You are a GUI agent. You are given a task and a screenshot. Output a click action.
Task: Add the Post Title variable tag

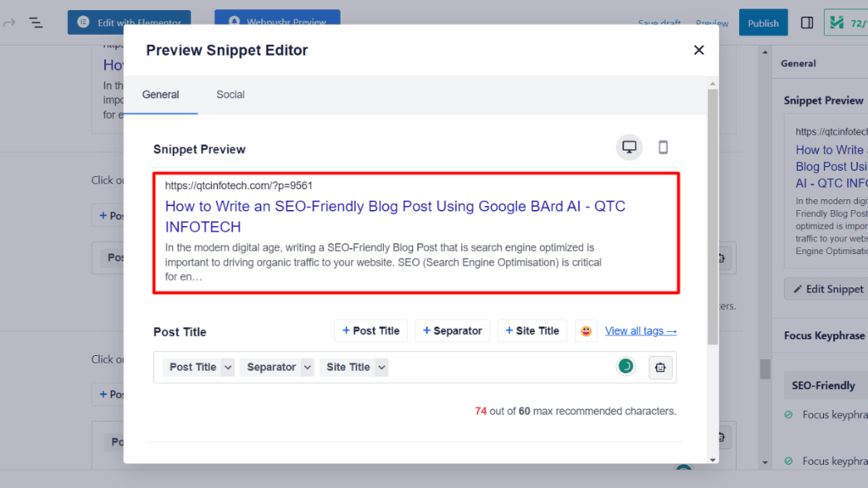tap(371, 331)
